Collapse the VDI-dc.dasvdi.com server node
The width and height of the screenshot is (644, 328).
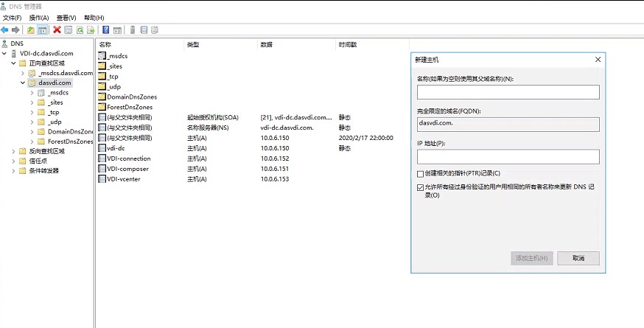tap(4, 53)
